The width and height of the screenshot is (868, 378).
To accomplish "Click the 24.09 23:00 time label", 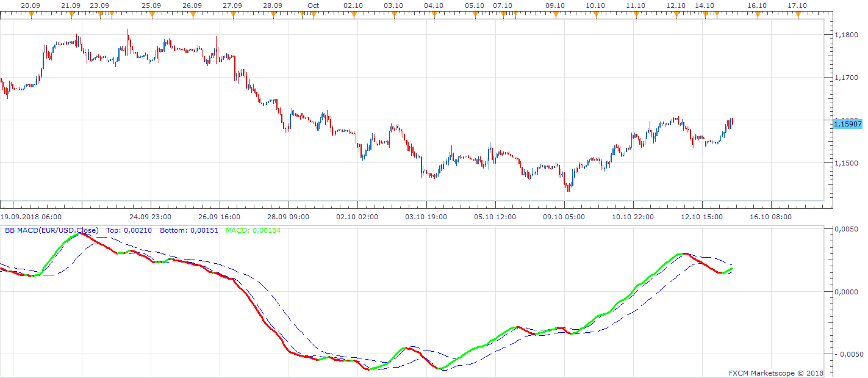I will point(151,217).
